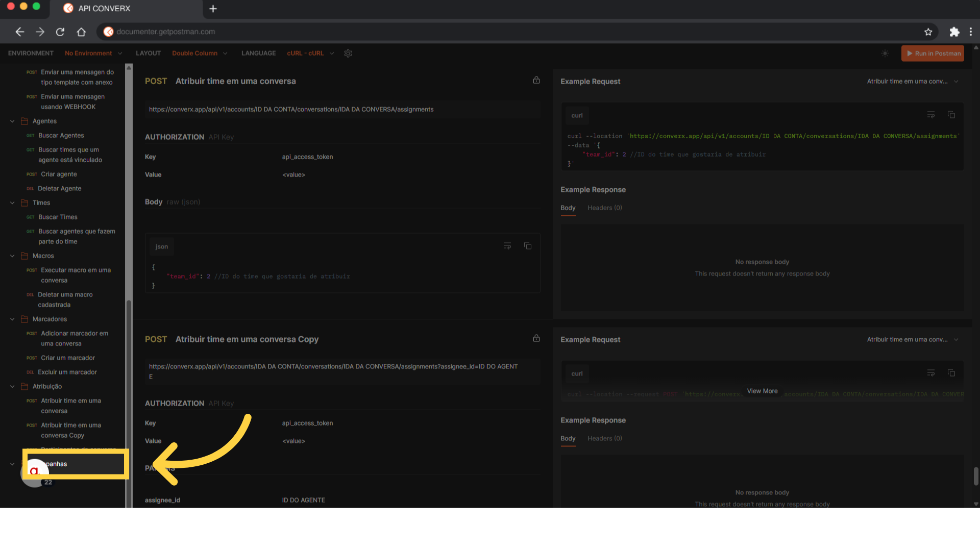The width and height of the screenshot is (980, 551).
Task: Open the Double Column layout dropdown
Action: tap(200, 53)
